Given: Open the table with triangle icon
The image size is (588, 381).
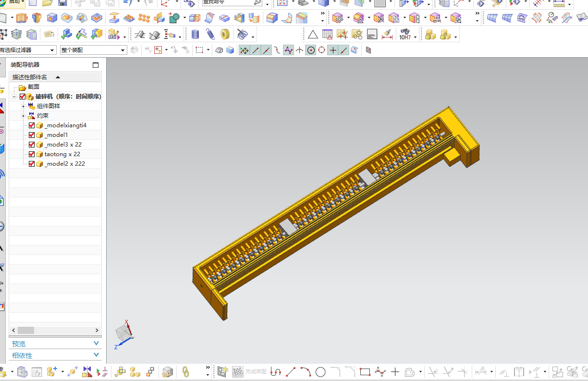Looking at the screenshot, I should (328, 35).
